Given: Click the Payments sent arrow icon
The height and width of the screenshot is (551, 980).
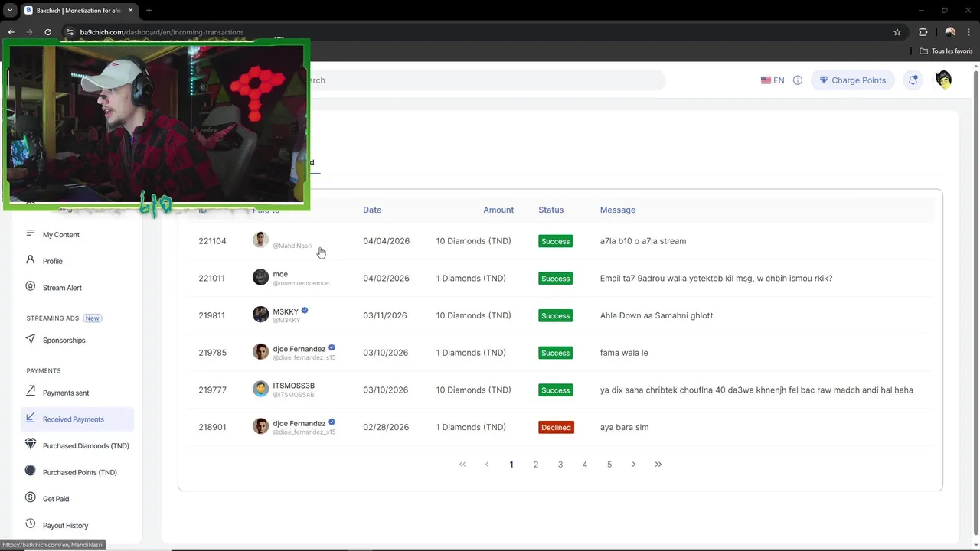Looking at the screenshot, I should (x=31, y=391).
